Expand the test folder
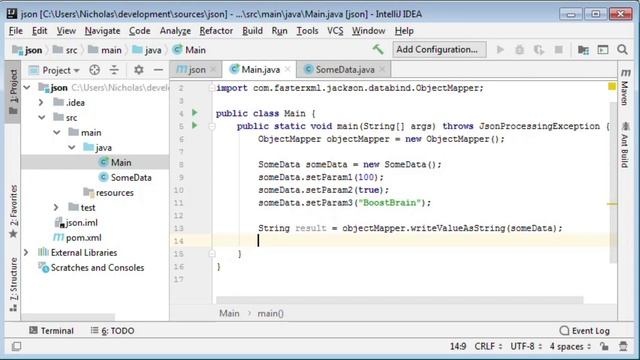 pyautogui.click(x=56, y=207)
